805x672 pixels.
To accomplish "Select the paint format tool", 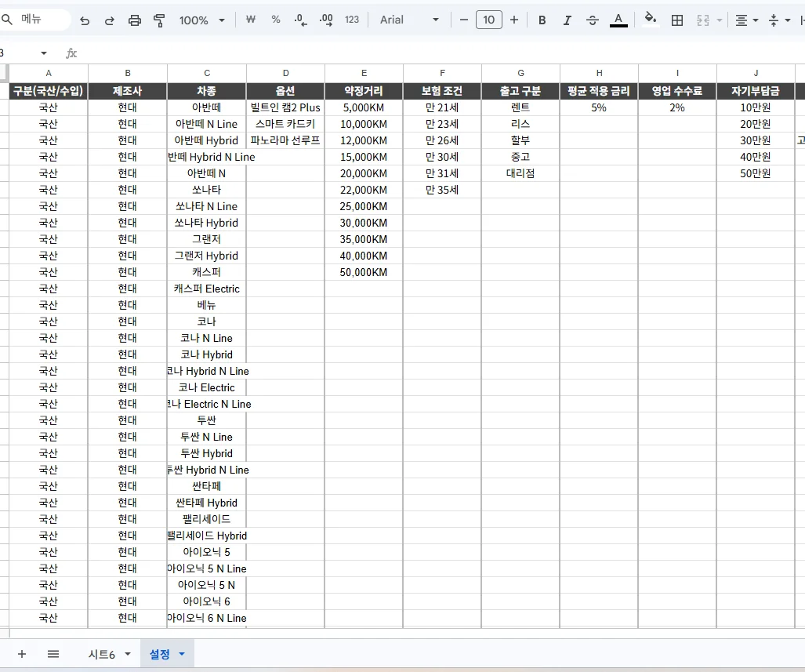I will coord(159,20).
